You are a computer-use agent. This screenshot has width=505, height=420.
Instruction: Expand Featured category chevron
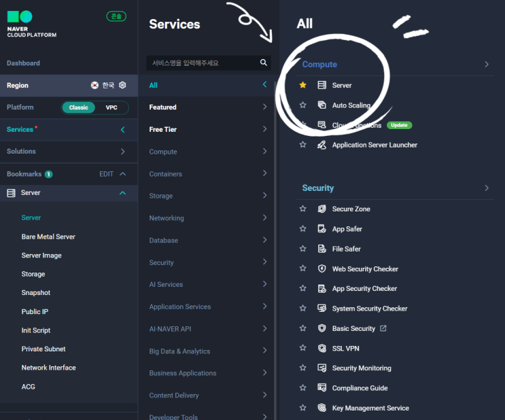(x=265, y=107)
